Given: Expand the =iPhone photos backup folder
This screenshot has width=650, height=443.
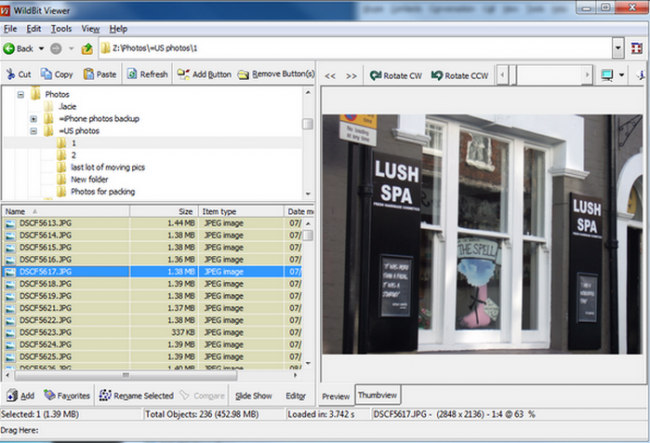Looking at the screenshot, I should (x=34, y=119).
